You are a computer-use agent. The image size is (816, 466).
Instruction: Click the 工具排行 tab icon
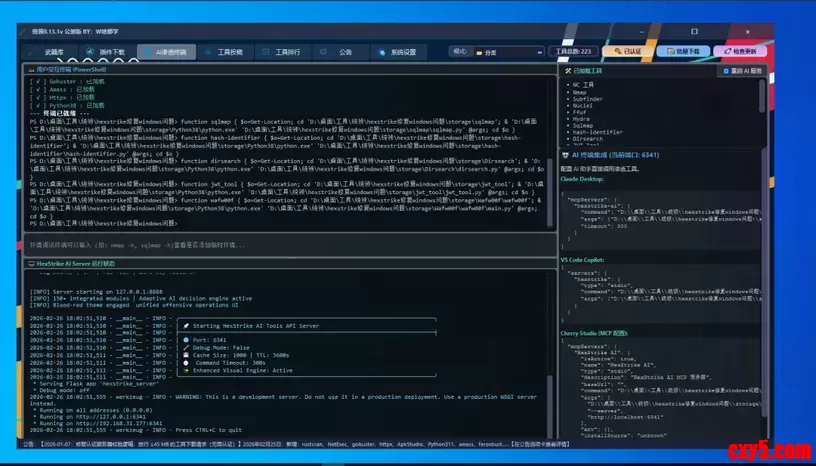pos(266,51)
